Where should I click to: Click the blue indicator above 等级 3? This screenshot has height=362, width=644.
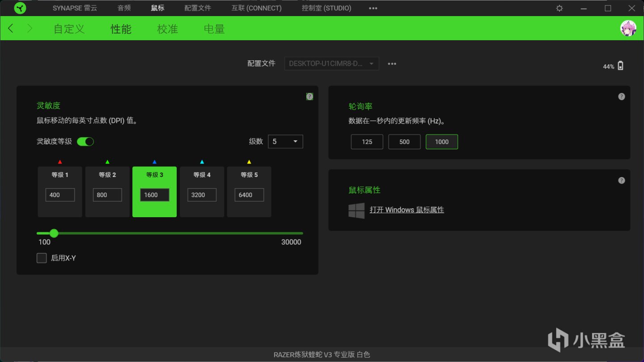pos(155,162)
